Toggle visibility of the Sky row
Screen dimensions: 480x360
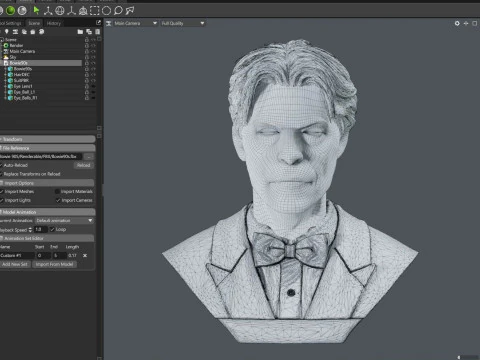[x=93, y=57]
